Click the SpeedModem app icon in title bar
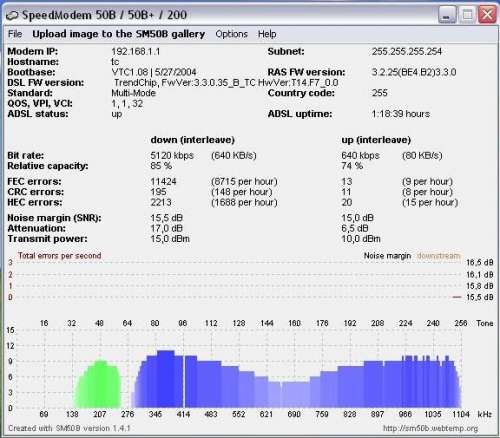Image resolution: width=500 pixels, height=438 pixels. [12, 15]
